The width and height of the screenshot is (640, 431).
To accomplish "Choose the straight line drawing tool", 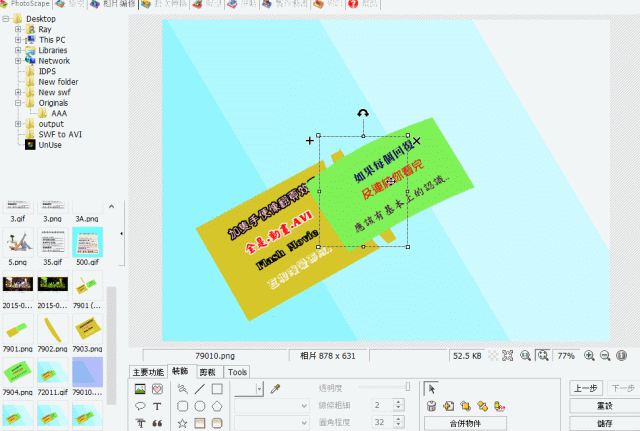I will point(200,389).
